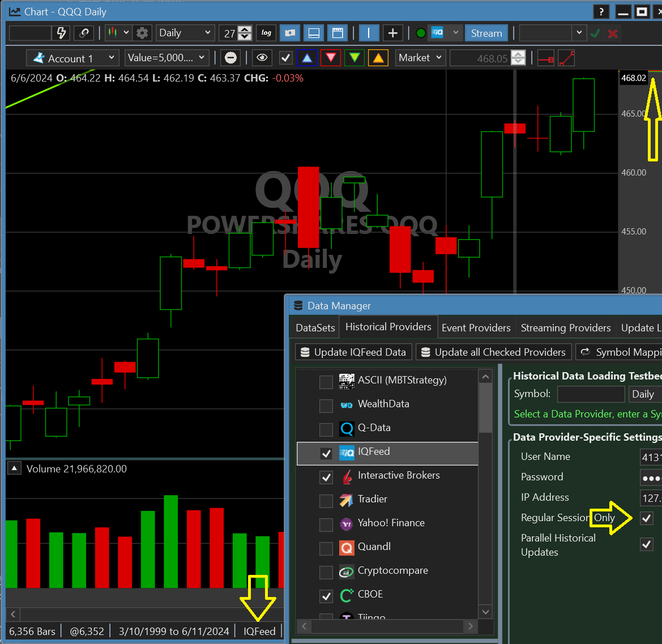The image size is (662, 644).
Task: Click Update IQFeed Data button
Action: pyautogui.click(x=353, y=352)
